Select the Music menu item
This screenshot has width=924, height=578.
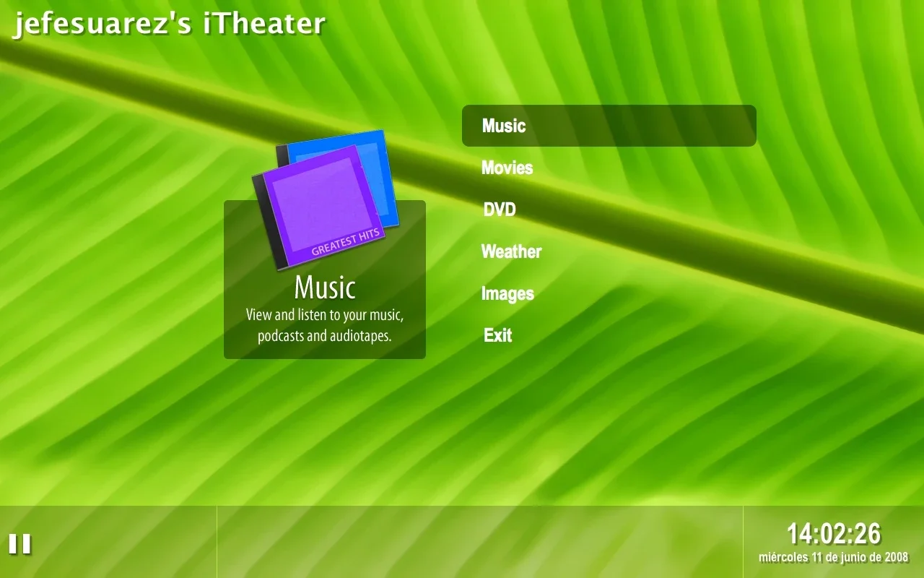tap(609, 126)
